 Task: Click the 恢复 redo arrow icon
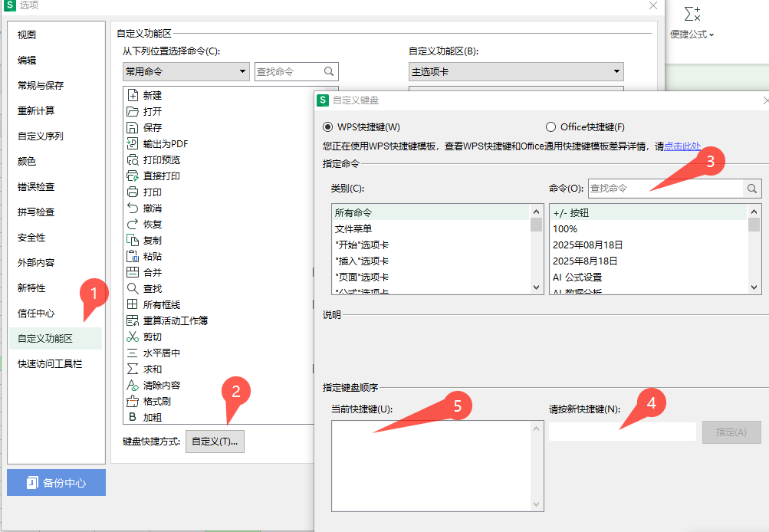coord(133,224)
